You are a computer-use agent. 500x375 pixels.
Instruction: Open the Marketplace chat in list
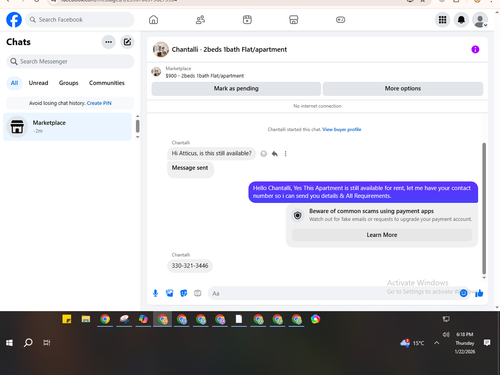(67, 127)
